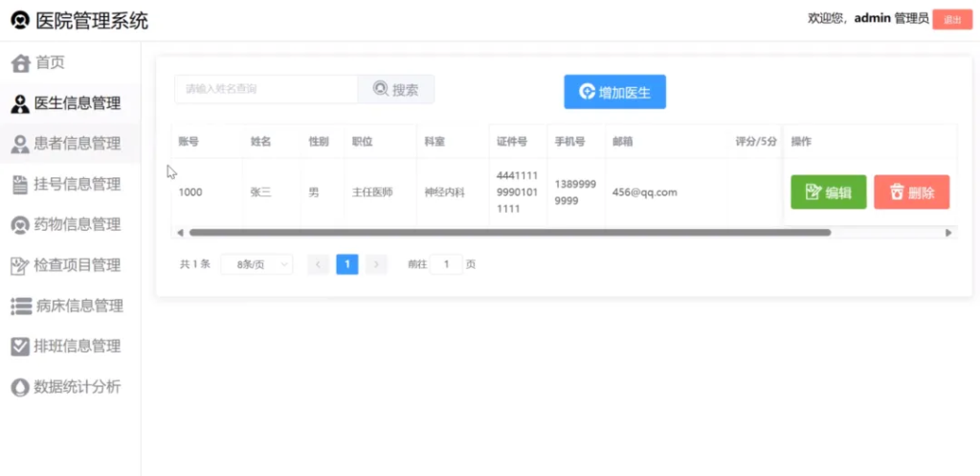Image resolution: width=980 pixels, height=476 pixels.
Task: Click the 共 1 条 total count text
Action: coord(195,264)
